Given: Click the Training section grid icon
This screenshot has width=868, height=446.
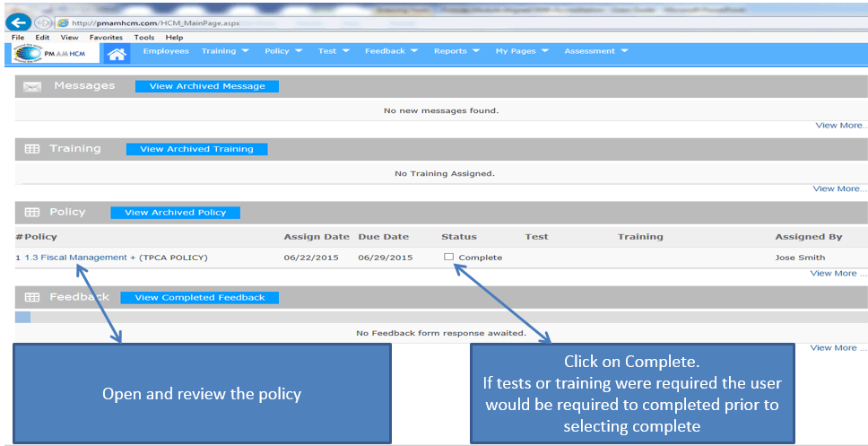Looking at the screenshot, I should [x=31, y=150].
